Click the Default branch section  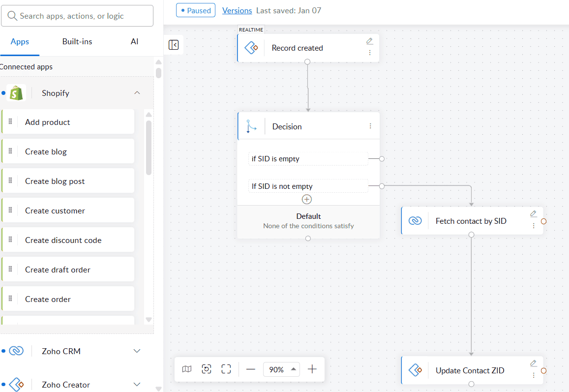pyautogui.click(x=308, y=221)
